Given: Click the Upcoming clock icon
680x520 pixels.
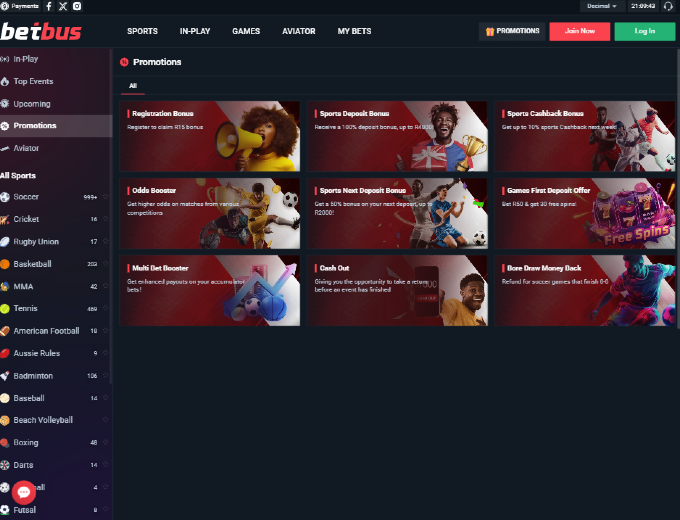Looking at the screenshot, I should [5, 104].
